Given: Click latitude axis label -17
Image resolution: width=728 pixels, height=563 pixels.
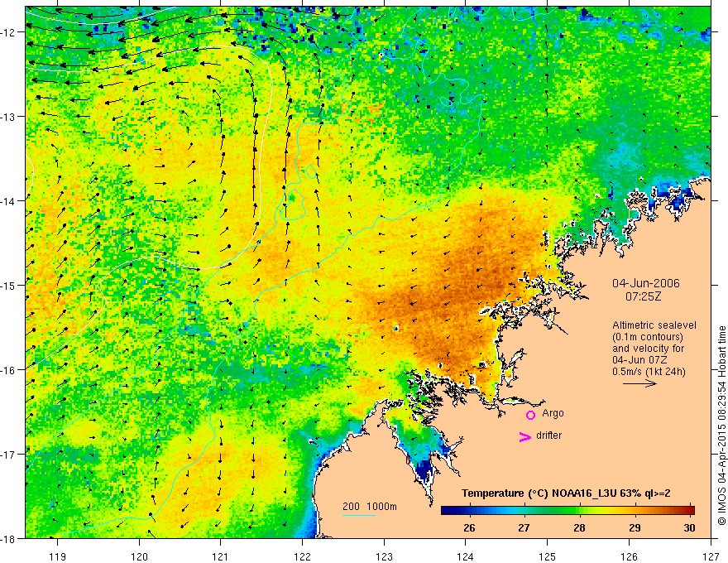Looking at the screenshot, I should coord(9,455).
